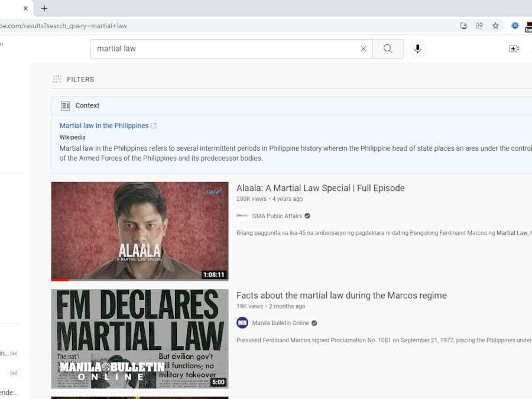Viewport: 532px width, 399px height.
Task: Open video titled Alaala: A Martial Law Special
Action: (320, 188)
